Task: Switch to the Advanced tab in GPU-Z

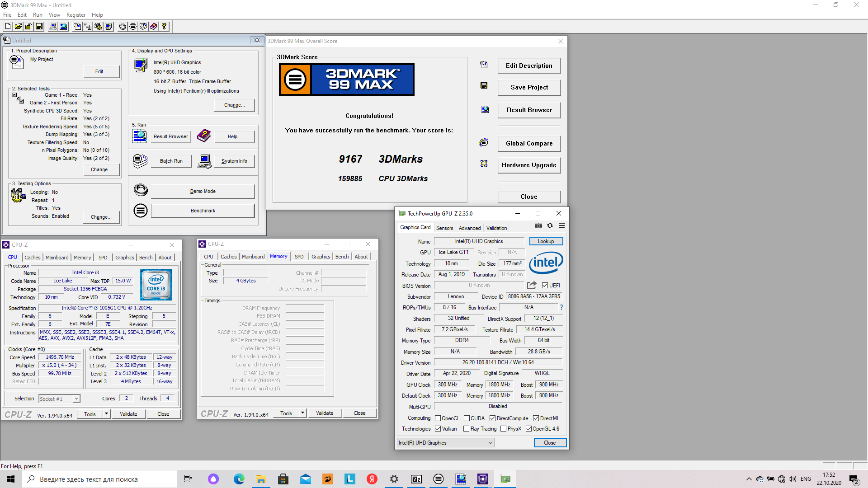Action: [x=470, y=228]
